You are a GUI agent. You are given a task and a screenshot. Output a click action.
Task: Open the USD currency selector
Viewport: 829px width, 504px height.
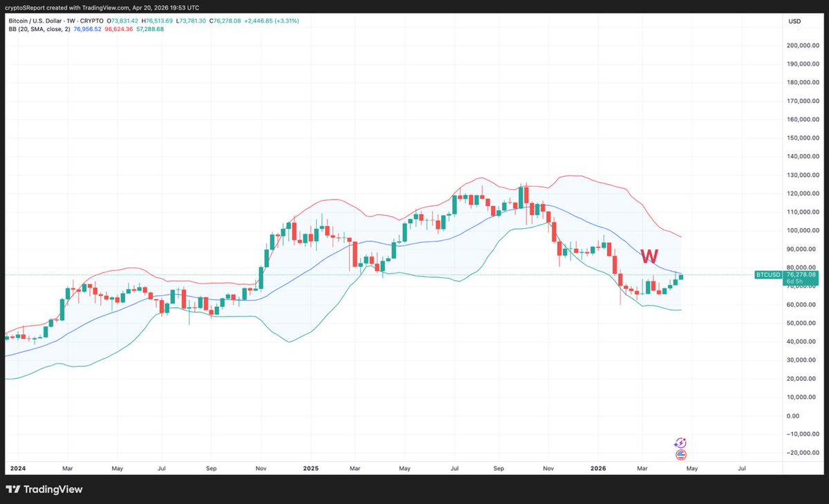pyautogui.click(x=794, y=21)
